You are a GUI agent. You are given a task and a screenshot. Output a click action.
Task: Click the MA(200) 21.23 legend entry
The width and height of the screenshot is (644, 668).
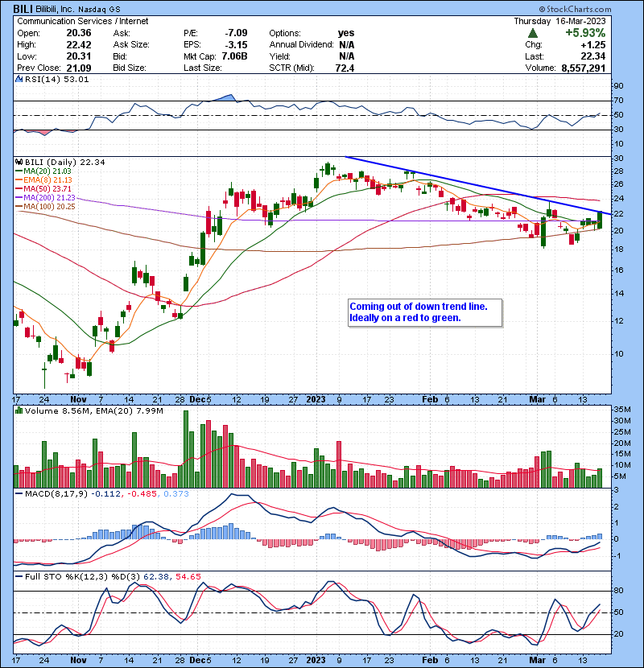(49, 198)
